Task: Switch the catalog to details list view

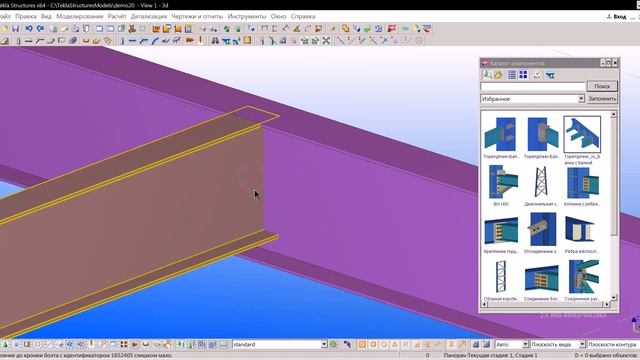Action: pyautogui.click(x=512, y=75)
